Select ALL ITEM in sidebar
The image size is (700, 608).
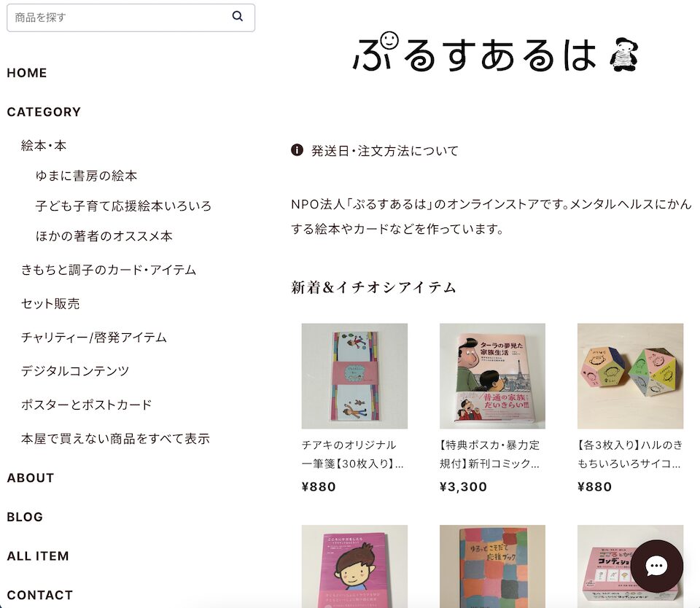click(38, 556)
